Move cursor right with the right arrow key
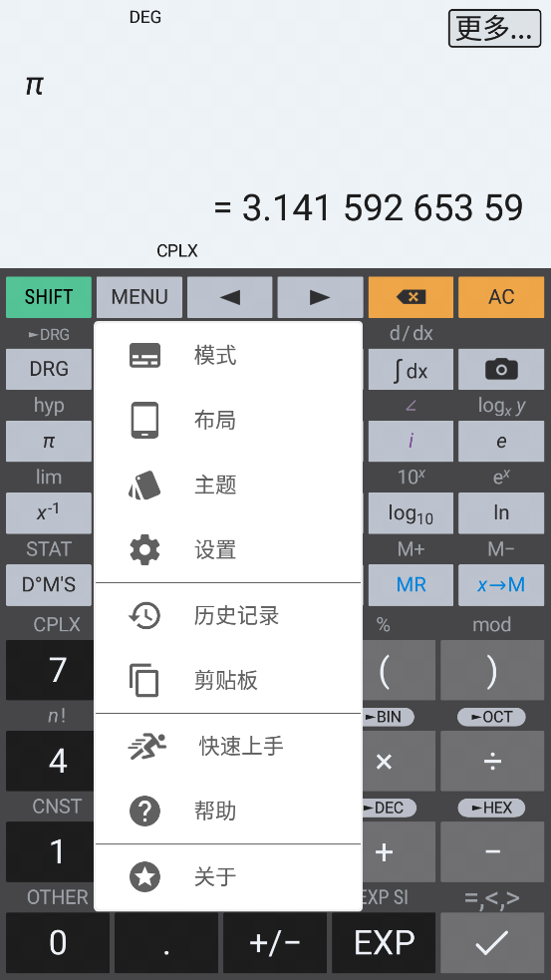The width and height of the screenshot is (551, 980). tap(320, 297)
